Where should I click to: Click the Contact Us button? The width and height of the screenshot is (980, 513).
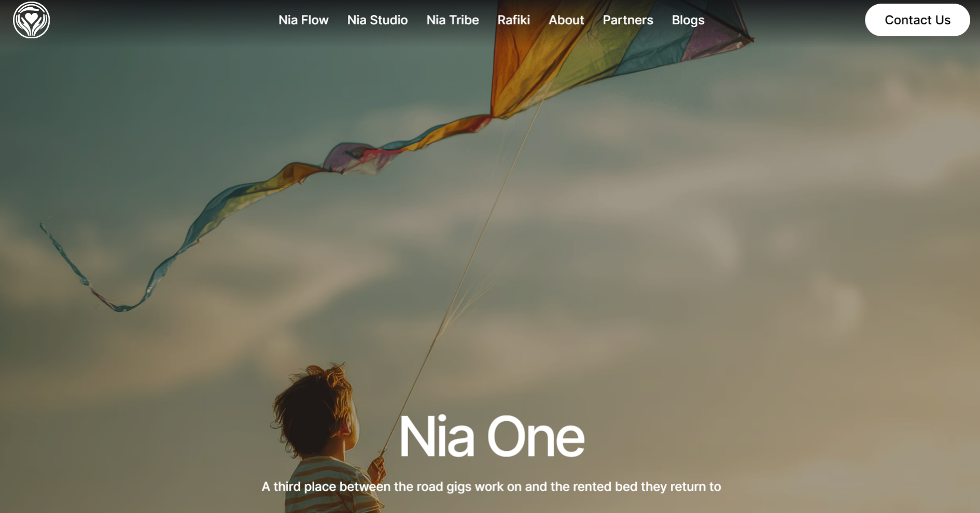point(917,20)
